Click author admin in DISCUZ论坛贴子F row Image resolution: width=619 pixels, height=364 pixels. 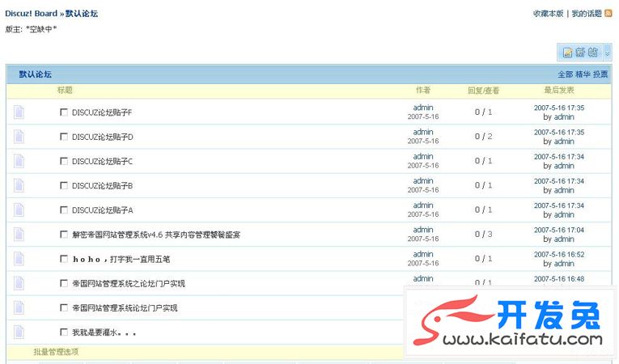pos(423,108)
